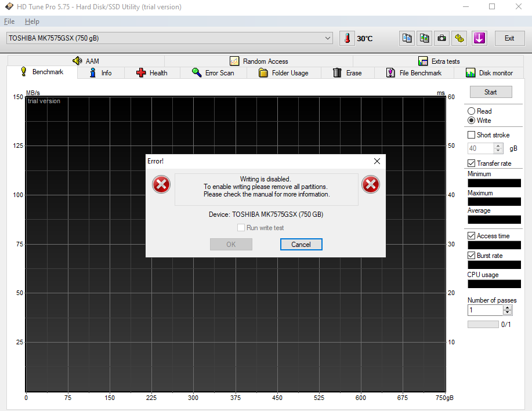Open options via the gears icon
Image resolution: width=532 pixels, height=411 pixels.
click(459, 38)
